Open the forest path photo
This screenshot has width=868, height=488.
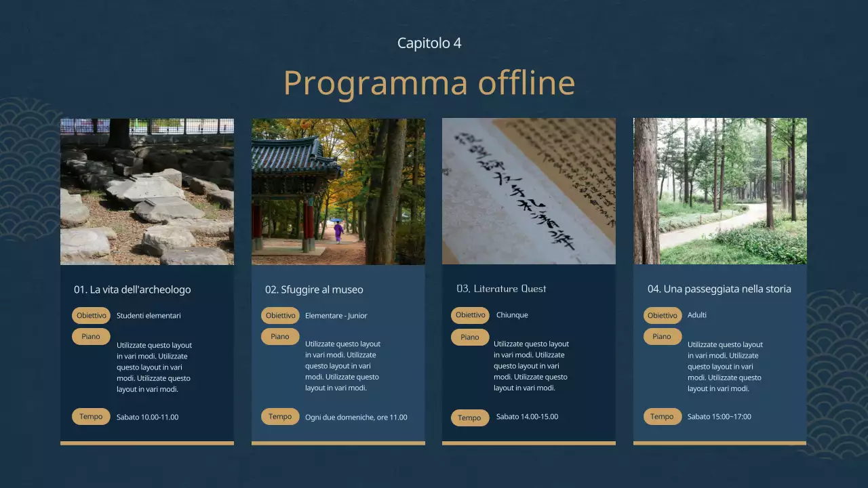[719, 190]
